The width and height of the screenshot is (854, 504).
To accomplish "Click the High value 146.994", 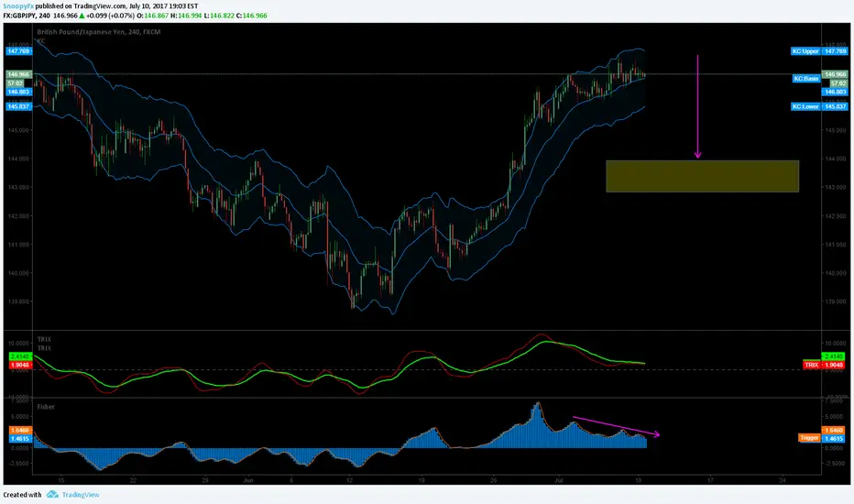I will coord(190,16).
